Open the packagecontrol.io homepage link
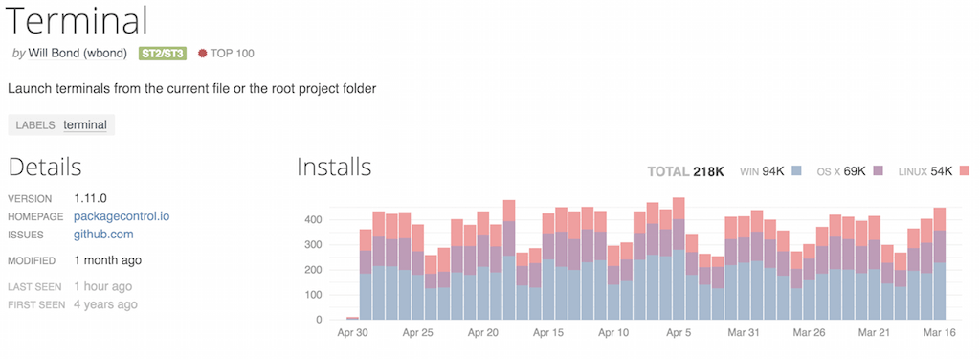Screen dimensions: 980x359 coord(122,216)
